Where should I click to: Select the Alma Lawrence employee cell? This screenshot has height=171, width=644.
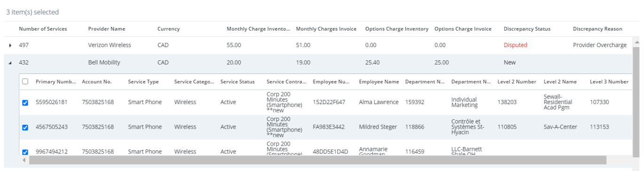[378, 102]
